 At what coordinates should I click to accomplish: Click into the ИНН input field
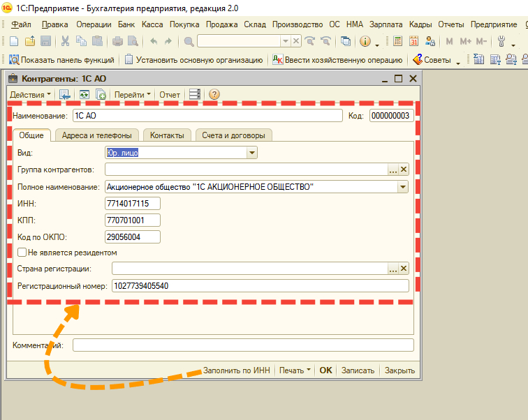(x=133, y=204)
